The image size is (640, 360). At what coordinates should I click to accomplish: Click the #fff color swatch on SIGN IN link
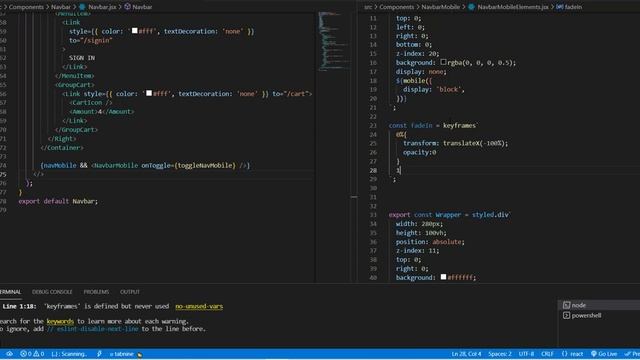point(135,31)
